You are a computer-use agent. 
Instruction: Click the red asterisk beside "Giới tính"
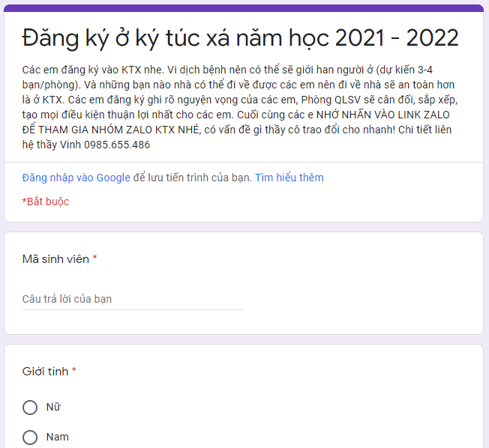(74, 372)
